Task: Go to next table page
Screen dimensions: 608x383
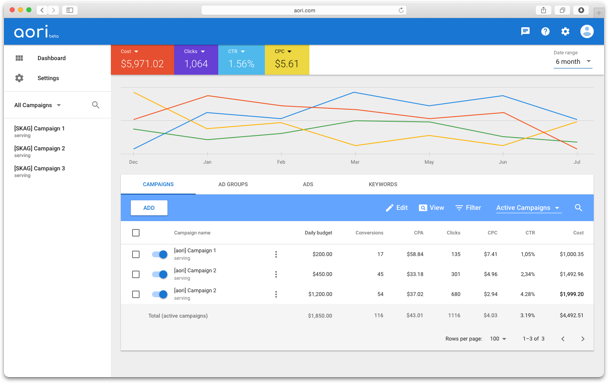Action: tap(582, 339)
